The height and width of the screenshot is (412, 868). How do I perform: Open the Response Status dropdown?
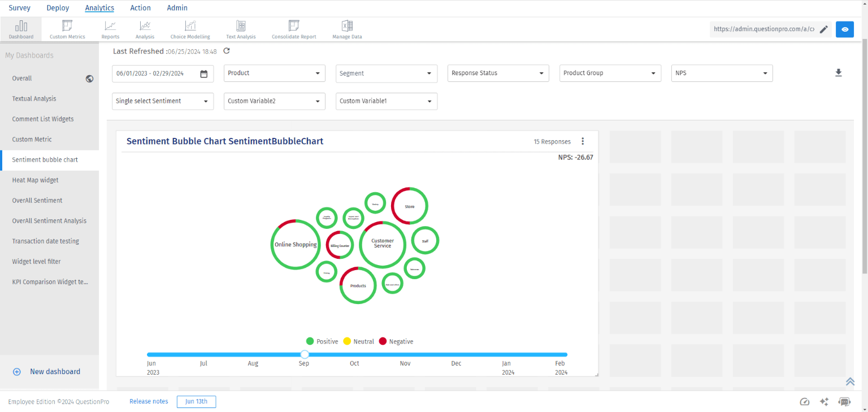point(498,73)
